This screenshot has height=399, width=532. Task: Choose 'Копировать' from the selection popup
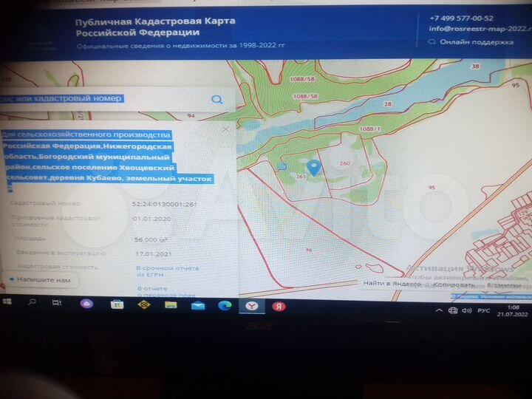point(454,284)
